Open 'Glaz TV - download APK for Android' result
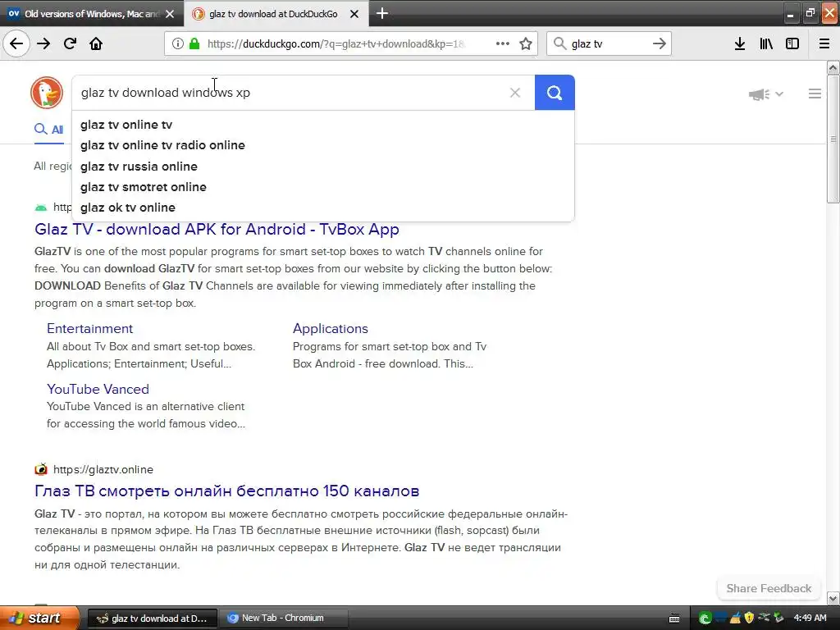Screen dimensions: 840x630 (x=217, y=230)
